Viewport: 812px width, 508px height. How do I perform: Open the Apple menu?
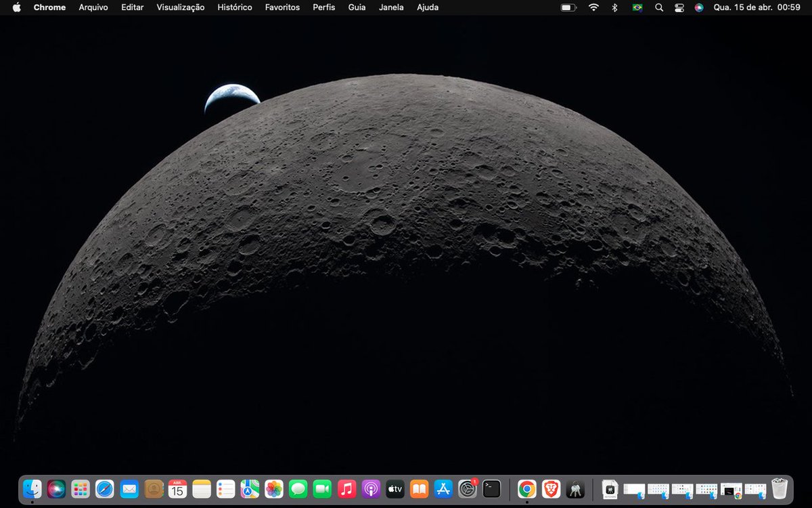[x=17, y=7]
